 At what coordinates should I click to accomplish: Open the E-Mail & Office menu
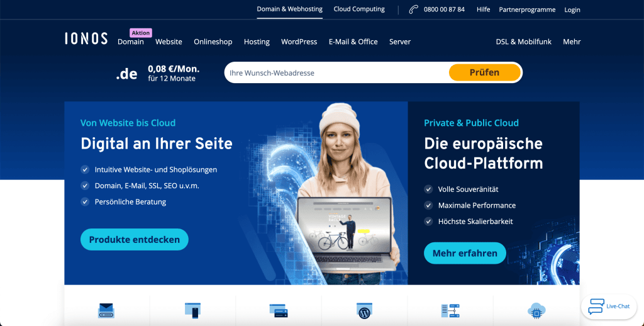point(353,42)
